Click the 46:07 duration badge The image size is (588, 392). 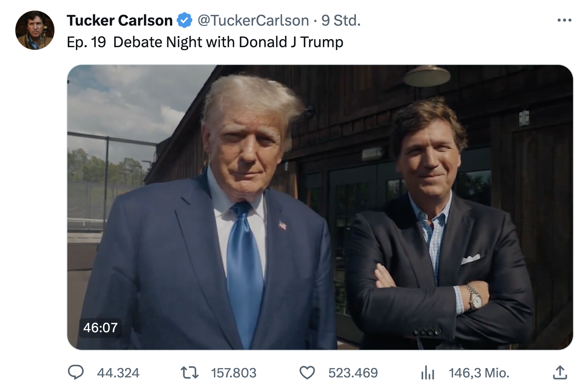tap(101, 328)
